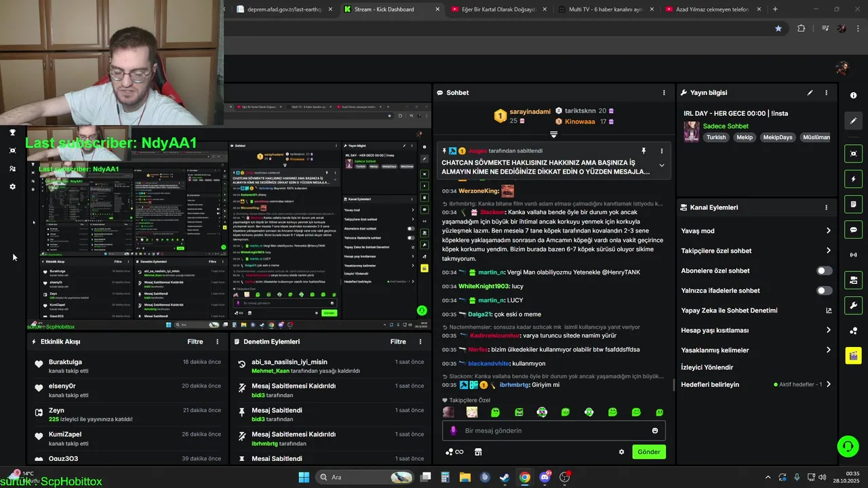Image resolution: width=868 pixels, height=488 pixels.
Task: Open the green headset support button
Action: coord(848,446)
